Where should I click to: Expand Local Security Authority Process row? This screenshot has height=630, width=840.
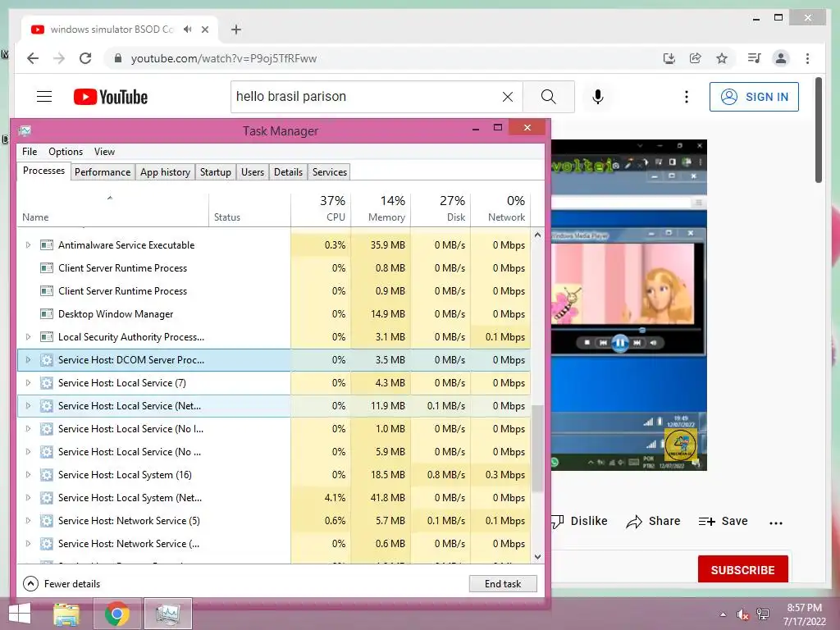[28, 337]
